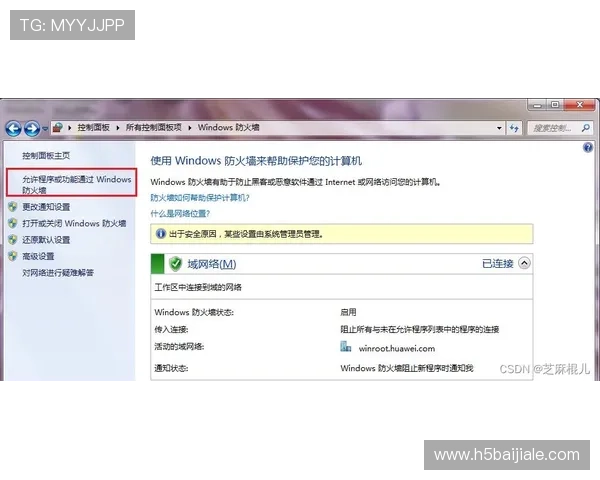Click network icon beside winroot.huawei.com

pos(346,347)
